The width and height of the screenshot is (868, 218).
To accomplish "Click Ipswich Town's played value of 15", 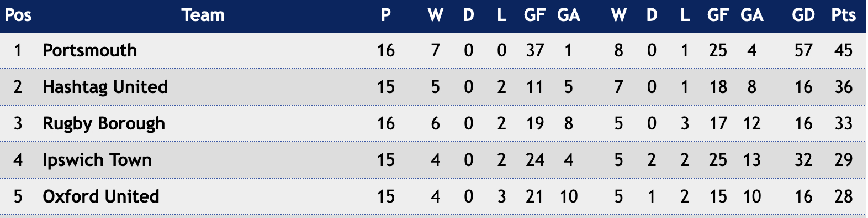I will [386, 160].
